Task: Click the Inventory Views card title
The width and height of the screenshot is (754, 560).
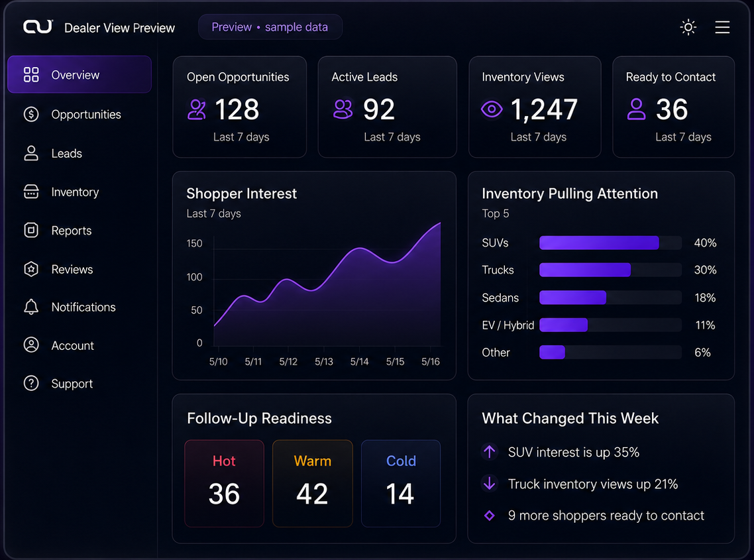Action: 523,77
